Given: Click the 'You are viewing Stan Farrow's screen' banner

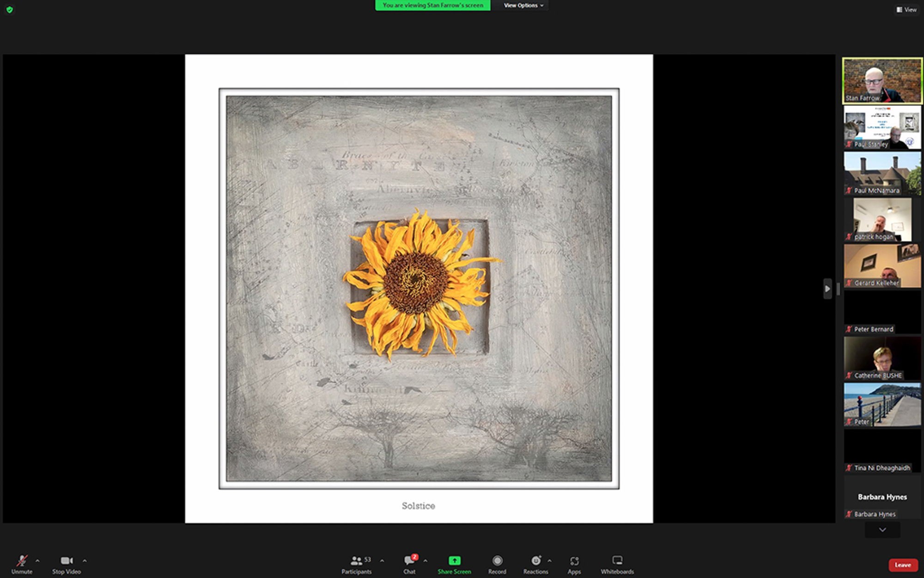Looking at the screenshot, I should pos(433,6).
